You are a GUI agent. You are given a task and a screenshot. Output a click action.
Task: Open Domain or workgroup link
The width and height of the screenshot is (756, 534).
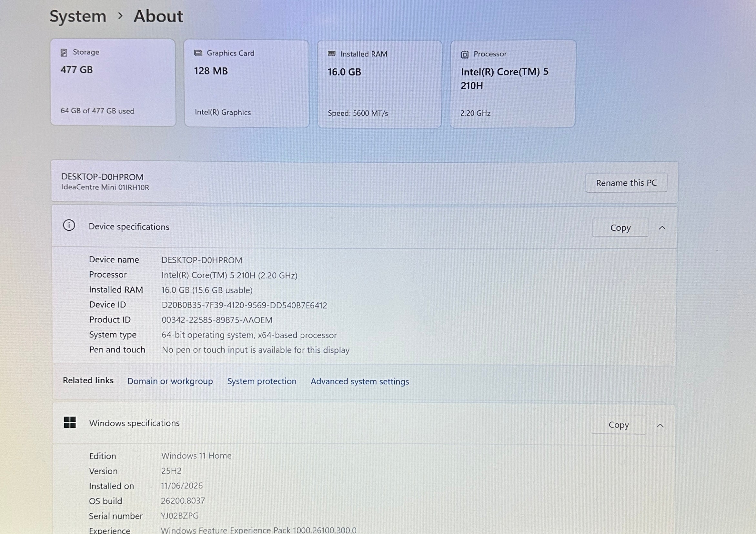click(170, 381)
